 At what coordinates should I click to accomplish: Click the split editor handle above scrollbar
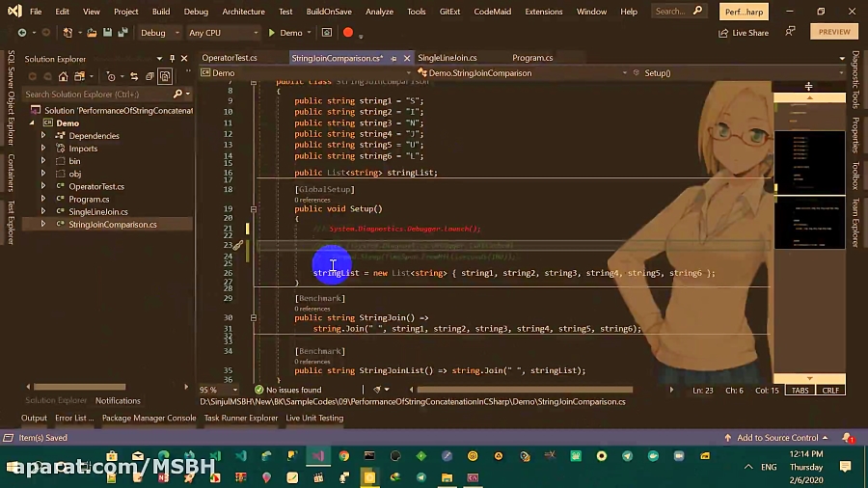click(809, 86)
